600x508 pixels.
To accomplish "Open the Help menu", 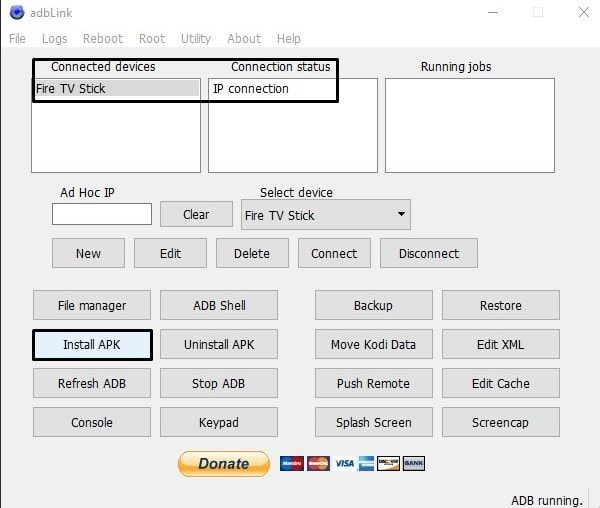I will tap(289, 39).
